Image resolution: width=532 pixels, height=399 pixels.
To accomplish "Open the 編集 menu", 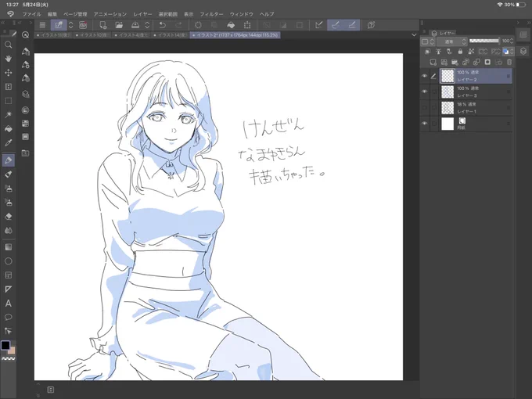I will (x=52, y=14).
